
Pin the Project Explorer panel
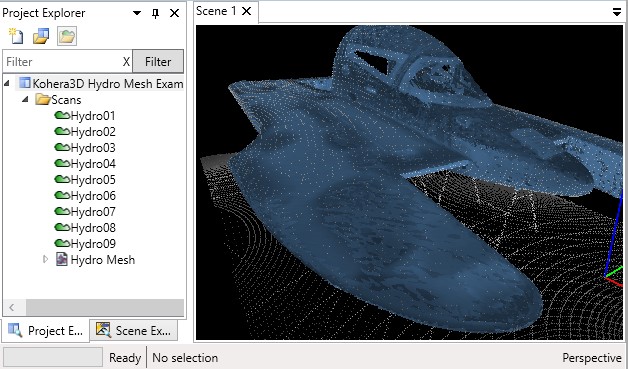(x=155, y=13)
